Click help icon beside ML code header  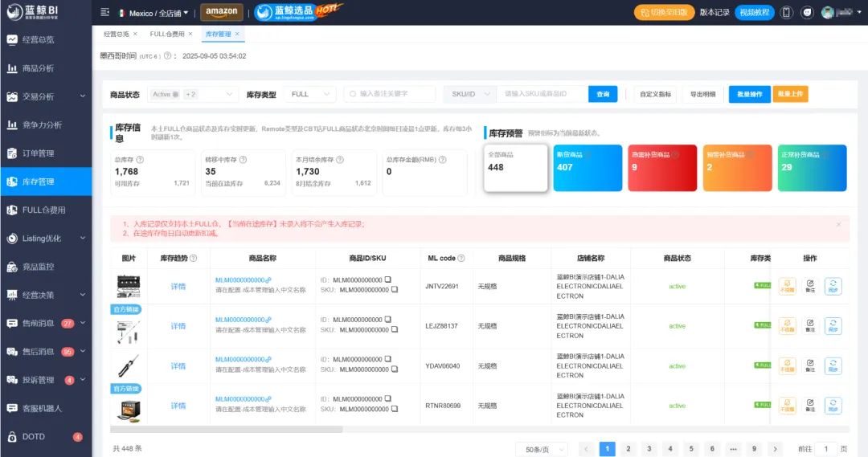pyautogui.click(x=461, y=259)
